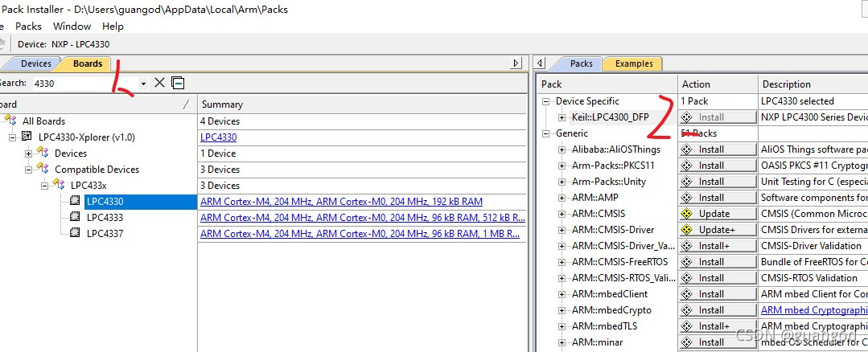This screenshot has height=352, width=868.
Task: Install the ARM::CMSIS-RTOS_Validation pack
Action: point(718,278)
